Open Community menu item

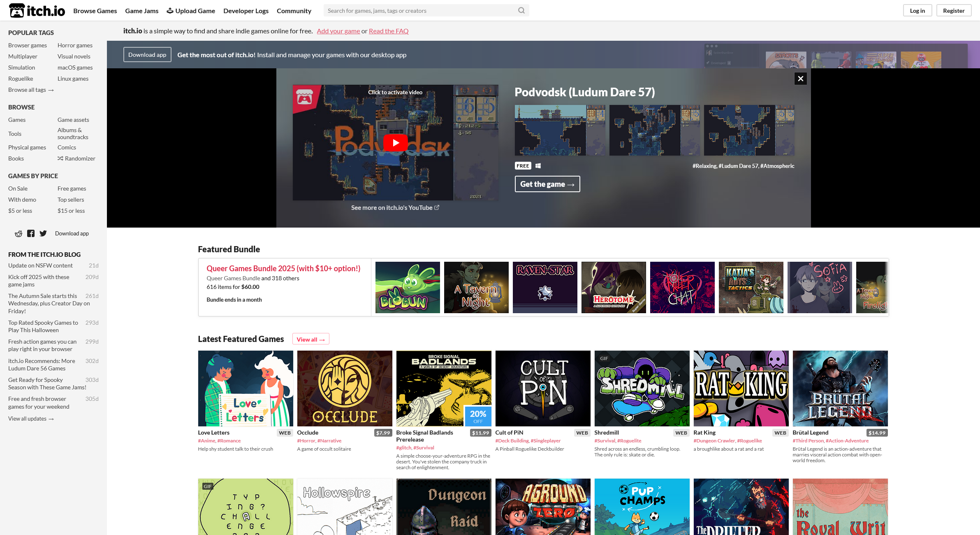point(294,11)
